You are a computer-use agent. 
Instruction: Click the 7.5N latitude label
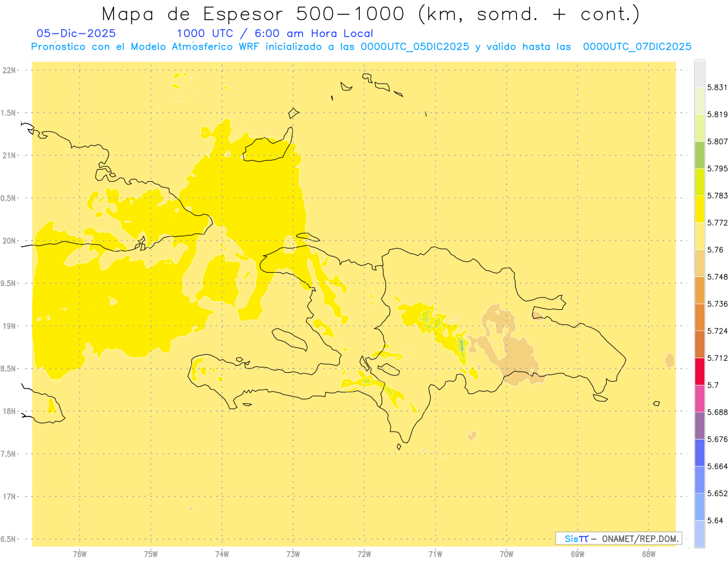8,454
